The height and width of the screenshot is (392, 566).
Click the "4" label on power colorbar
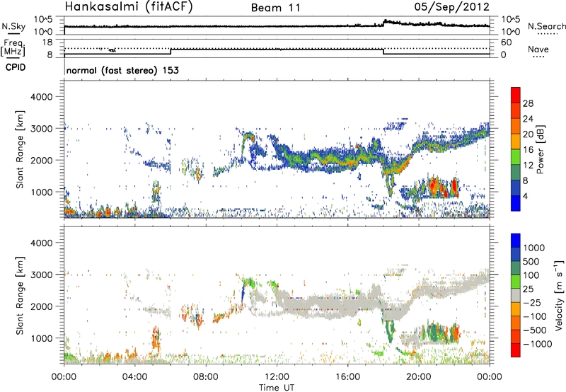point(525,196)
